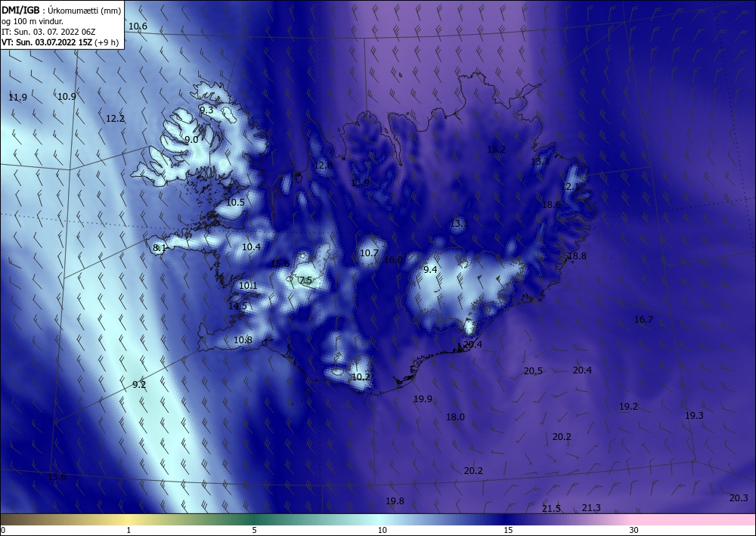
Task: Click the value 12.1 on the map
Action: tap(570, 187)
